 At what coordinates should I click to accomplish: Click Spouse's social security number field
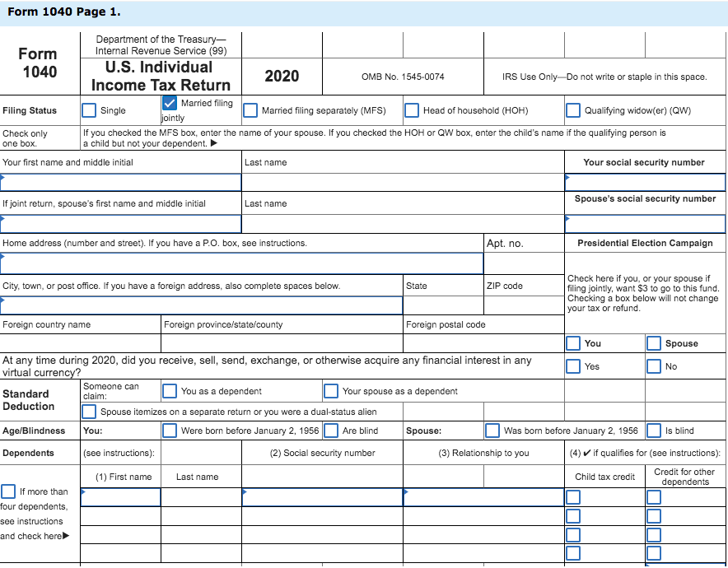tap(645, 224)
